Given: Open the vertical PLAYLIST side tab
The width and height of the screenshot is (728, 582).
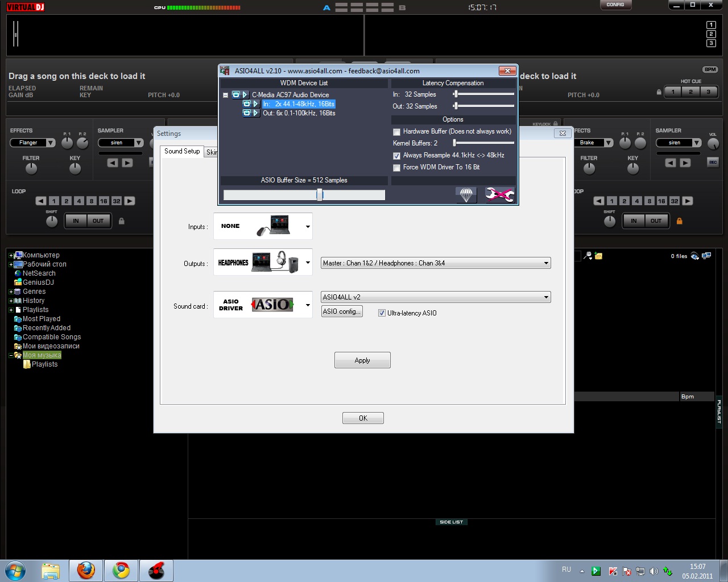Looking at the screenshot, I should [x=719, y=411].
